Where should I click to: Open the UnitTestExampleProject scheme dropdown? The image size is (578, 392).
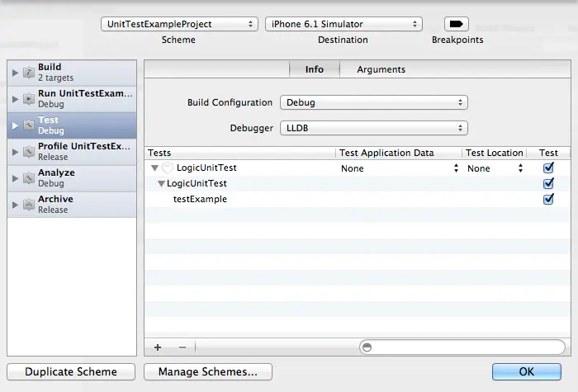point(179,25)
